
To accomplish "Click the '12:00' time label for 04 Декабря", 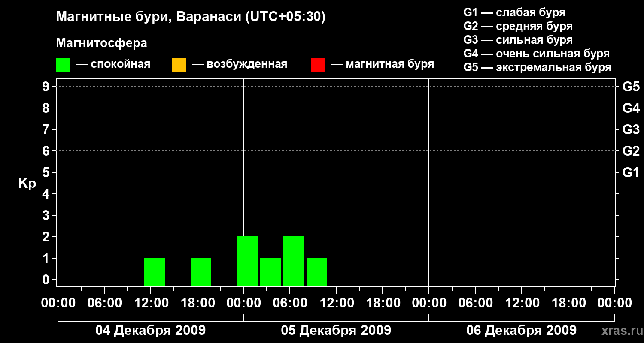I will 151,303.
